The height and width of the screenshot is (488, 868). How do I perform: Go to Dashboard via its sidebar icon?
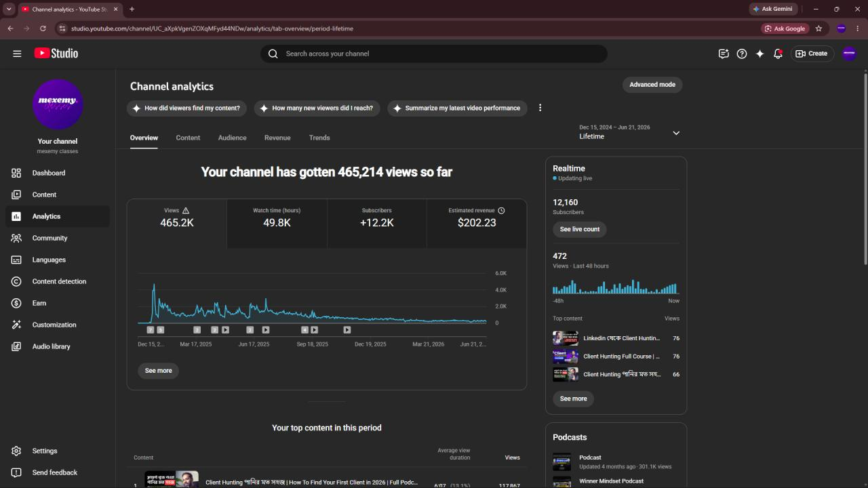(16, 173)
